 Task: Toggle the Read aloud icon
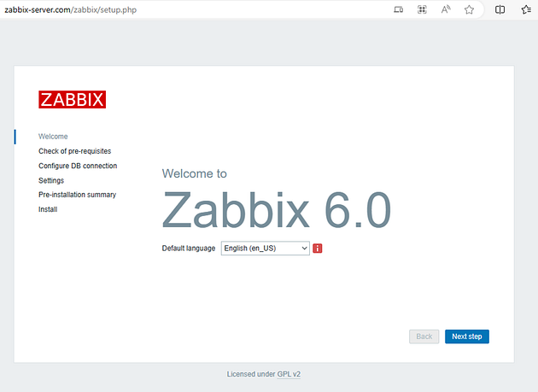point(446,9)
